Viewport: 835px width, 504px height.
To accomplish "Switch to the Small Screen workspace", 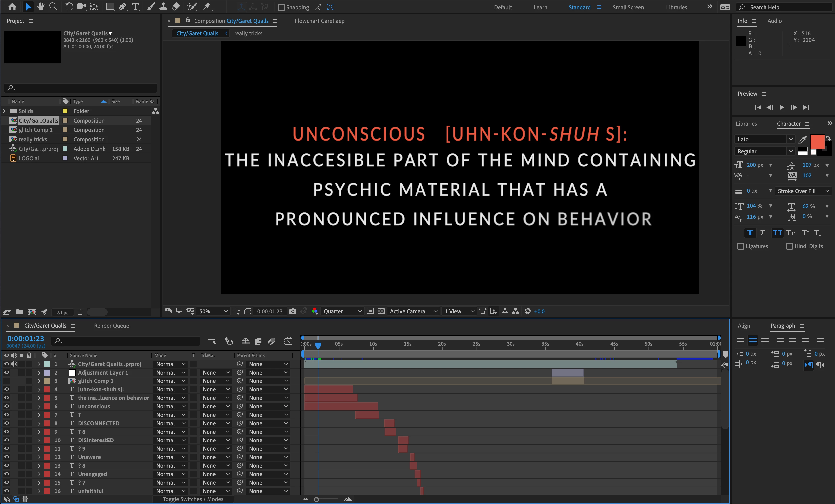I will pyautogui.click(x=628, y=7).
